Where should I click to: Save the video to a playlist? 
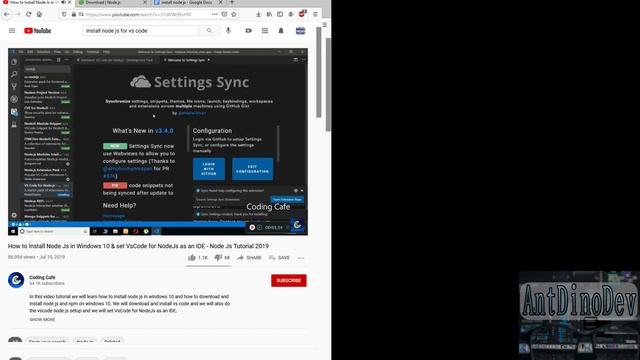pos(279,258)
